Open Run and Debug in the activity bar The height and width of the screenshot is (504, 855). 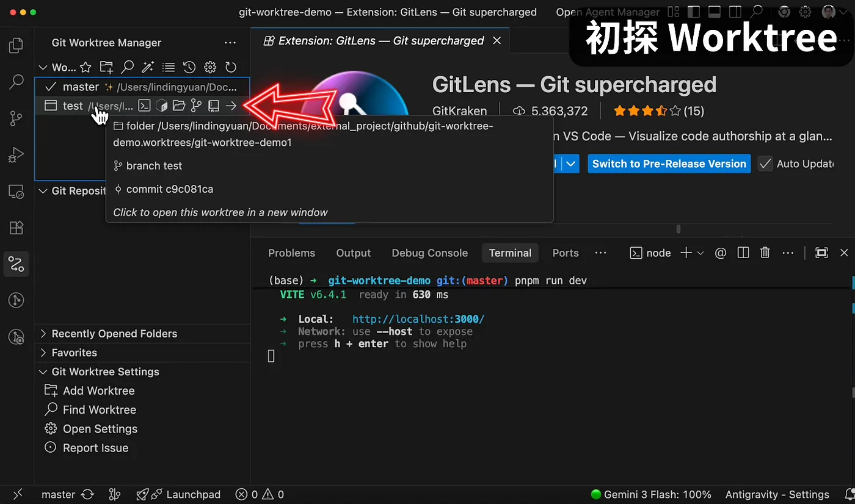tap(16, 155)
